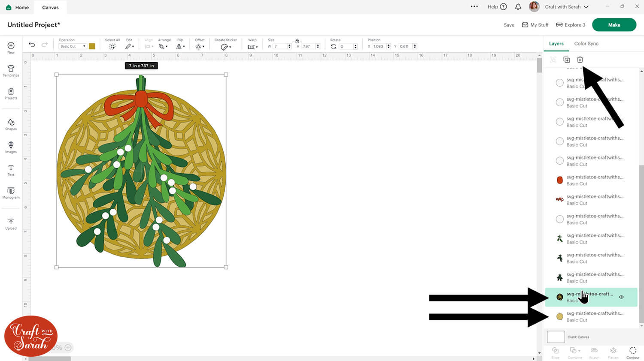
Task: Open the Offset dropdown
Action: (x=200, y=46)
